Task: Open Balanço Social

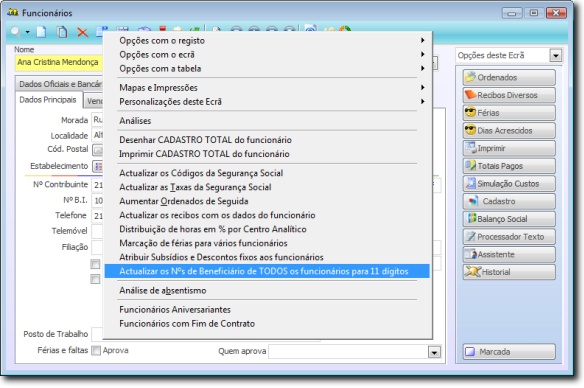Action: [x=509, y=219]
